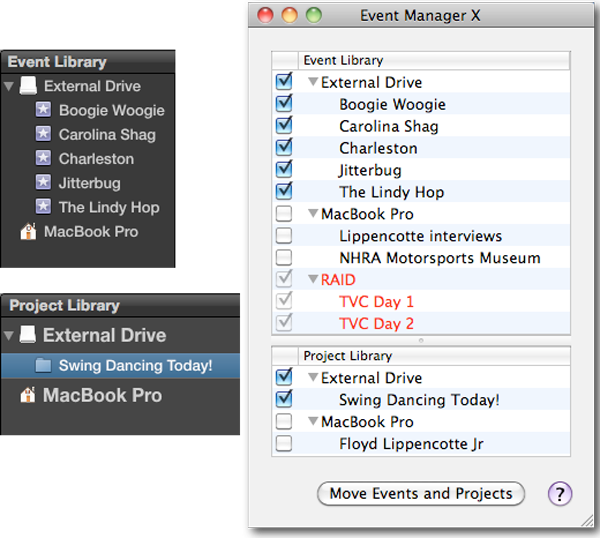The height and width of the screenshot is (538, 600).
Task: Collapse External Drive in dark Project Library panel
Action: coord(8,336)
